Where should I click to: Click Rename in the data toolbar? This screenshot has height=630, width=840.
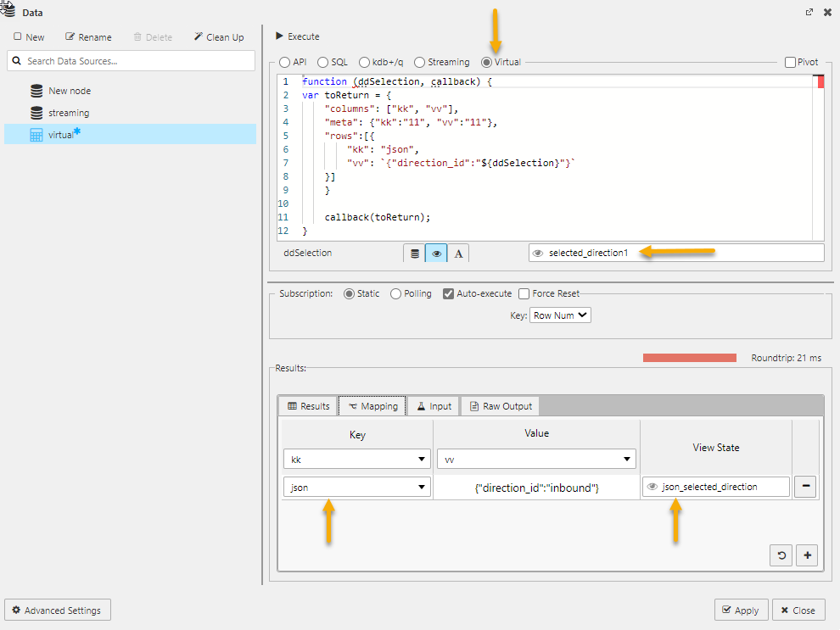point(88,37)
